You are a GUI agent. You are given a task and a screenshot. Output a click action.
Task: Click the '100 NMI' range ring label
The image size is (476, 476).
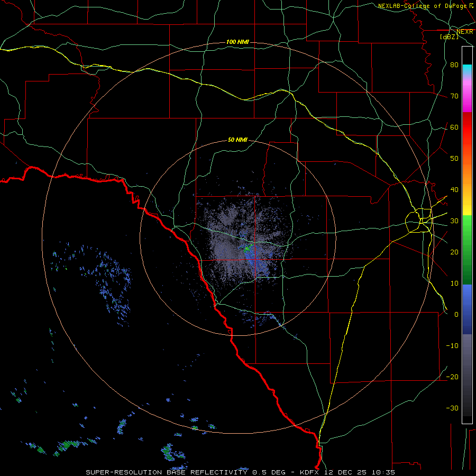237,42
